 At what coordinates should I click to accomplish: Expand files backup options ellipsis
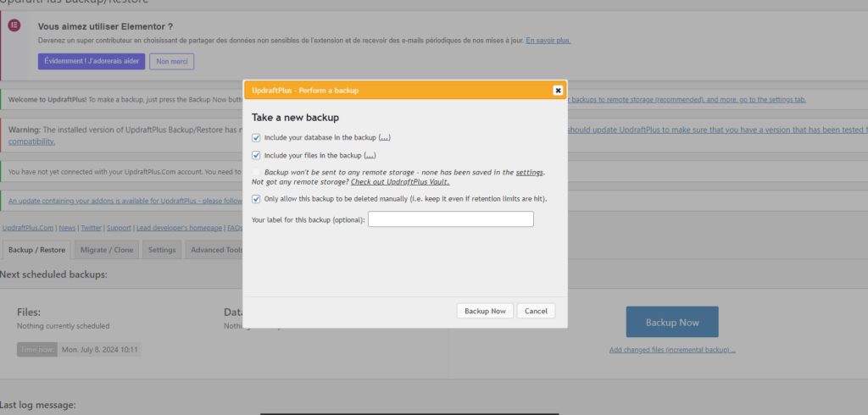pos(369,155)
